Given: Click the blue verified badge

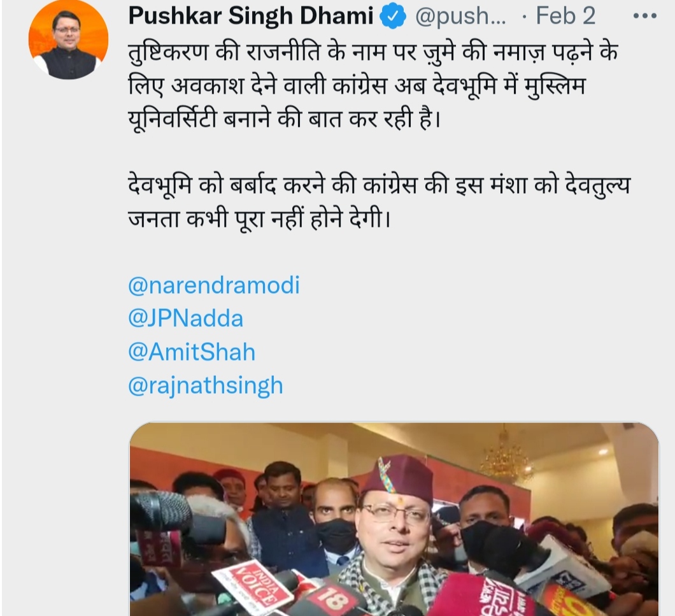Looking at the screenshot, I should [x=393, y=17].
